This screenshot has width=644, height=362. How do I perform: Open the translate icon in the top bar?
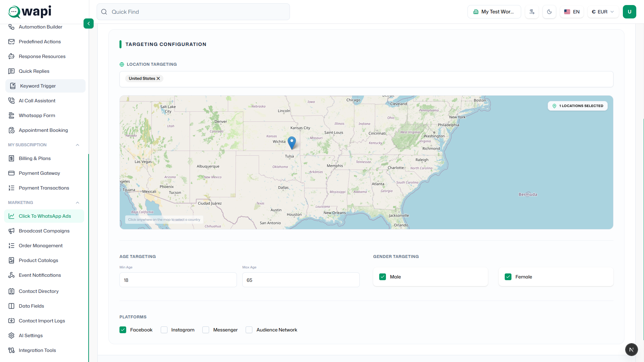point(532,12)
